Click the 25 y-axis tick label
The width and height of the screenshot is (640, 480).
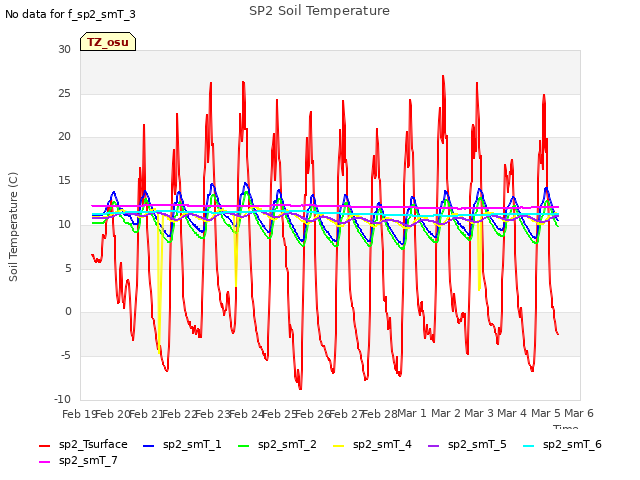point(64,93)
